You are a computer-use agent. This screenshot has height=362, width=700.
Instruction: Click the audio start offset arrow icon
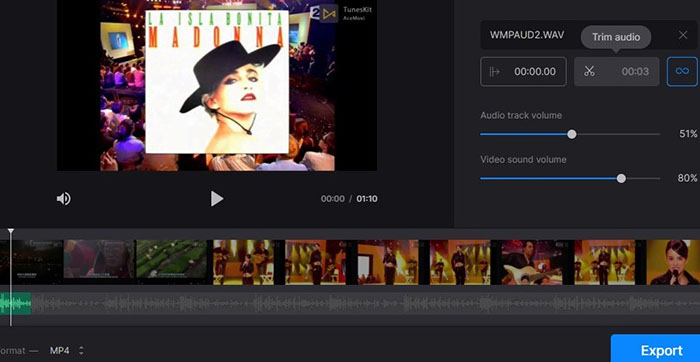point(495,71)
